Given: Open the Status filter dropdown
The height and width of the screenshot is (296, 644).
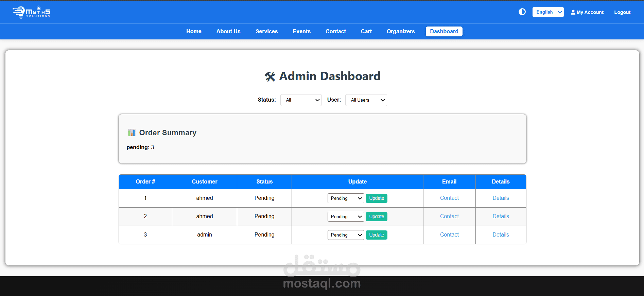Looking at the screenshot, I should [x=301, y=100].
